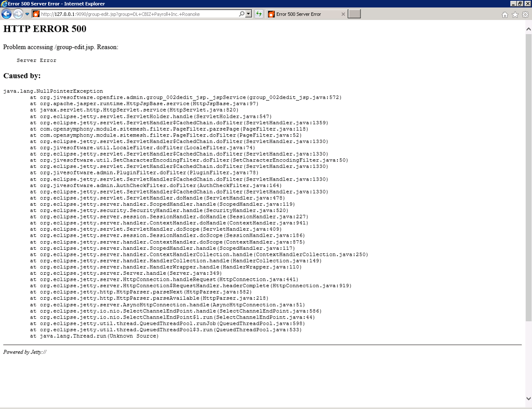Click the SessionHandler.doHandle stack line
The height and width of the screenshot is (409, 532).
click(169, 217)
